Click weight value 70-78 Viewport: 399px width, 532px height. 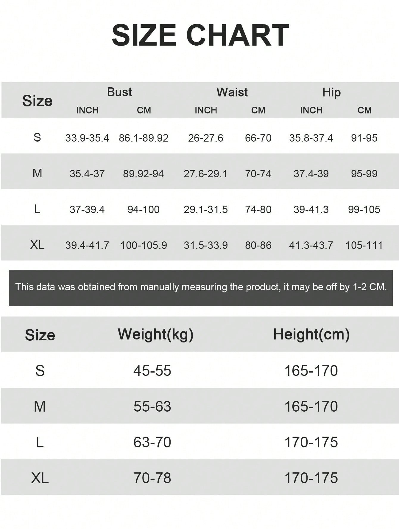(152, 478)
